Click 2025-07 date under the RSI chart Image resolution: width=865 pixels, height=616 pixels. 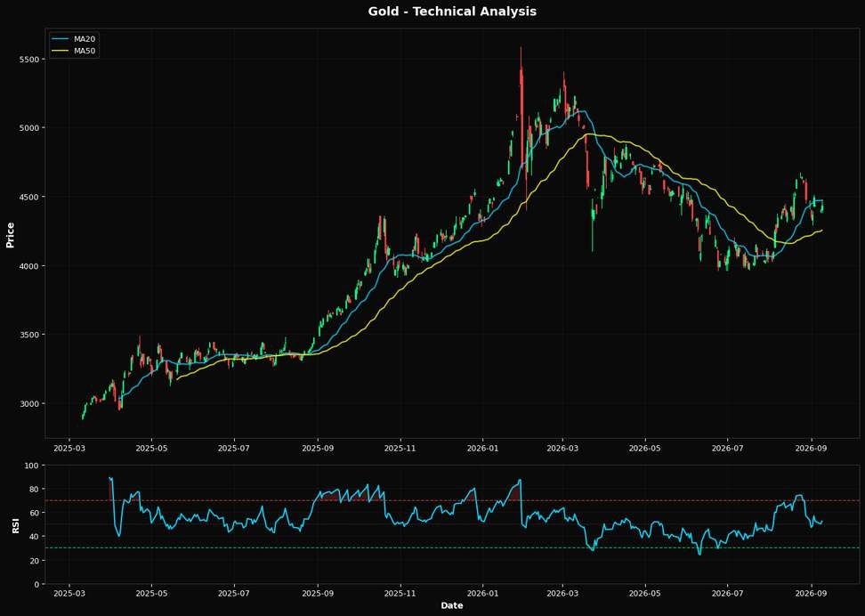point(234,595)
